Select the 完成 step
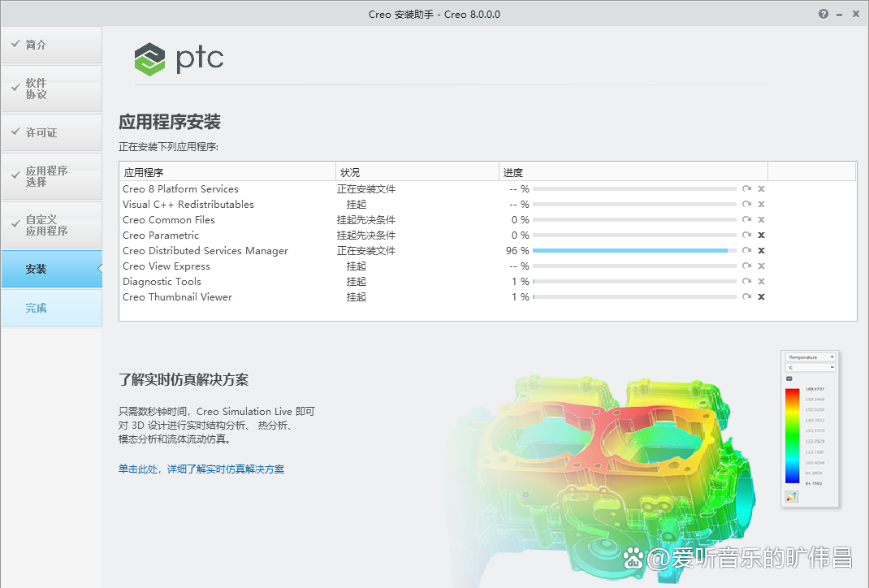 [x=51, y=308]
